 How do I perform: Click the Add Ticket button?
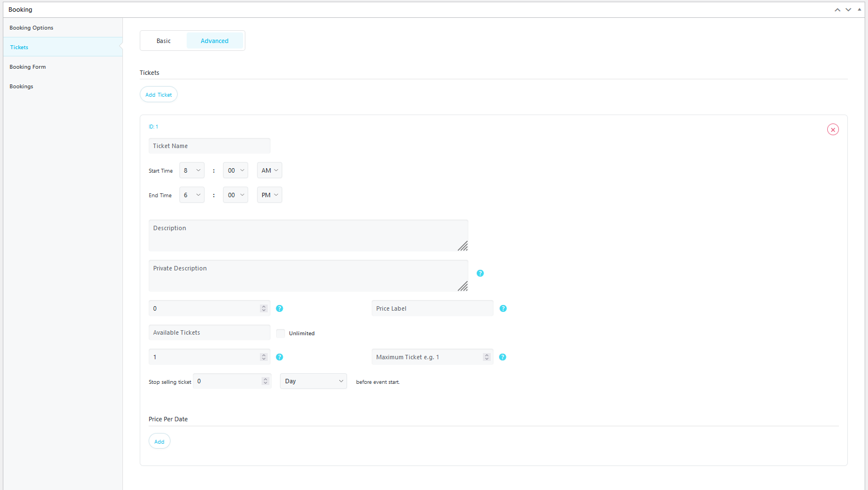159,94
